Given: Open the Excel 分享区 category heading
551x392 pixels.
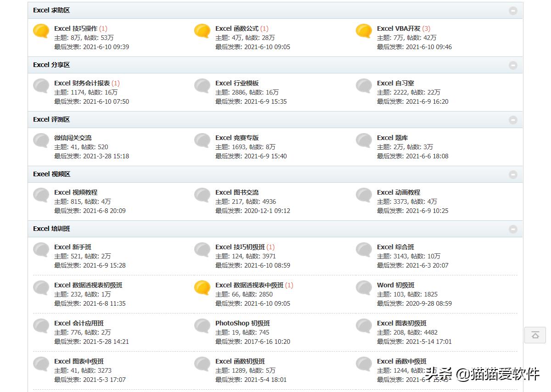Looking at the screenshot, I should [x=51, y=65].
